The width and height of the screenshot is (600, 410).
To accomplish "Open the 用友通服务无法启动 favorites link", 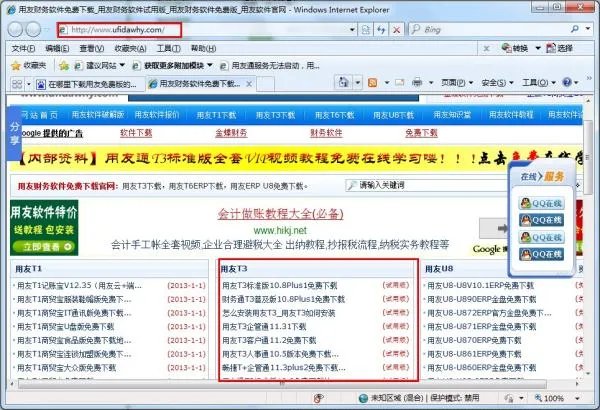I will coord(270,65).
